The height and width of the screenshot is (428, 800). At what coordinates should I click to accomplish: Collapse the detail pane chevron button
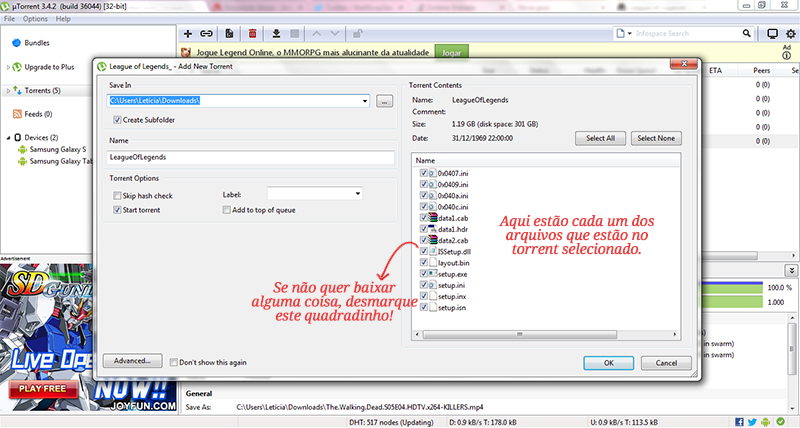[x=791, y=270]
